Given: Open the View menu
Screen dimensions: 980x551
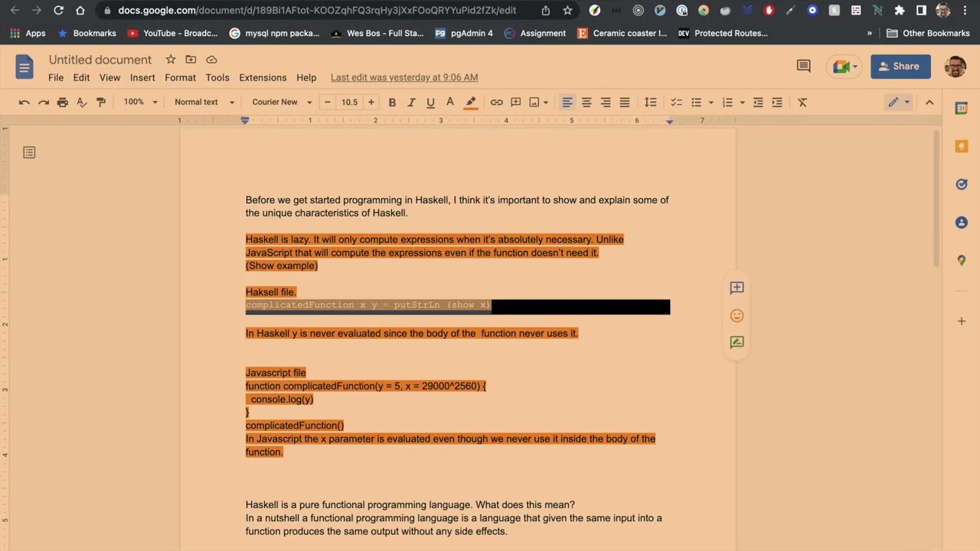Looking at the screenshot, I should click(x=109, y=77).
